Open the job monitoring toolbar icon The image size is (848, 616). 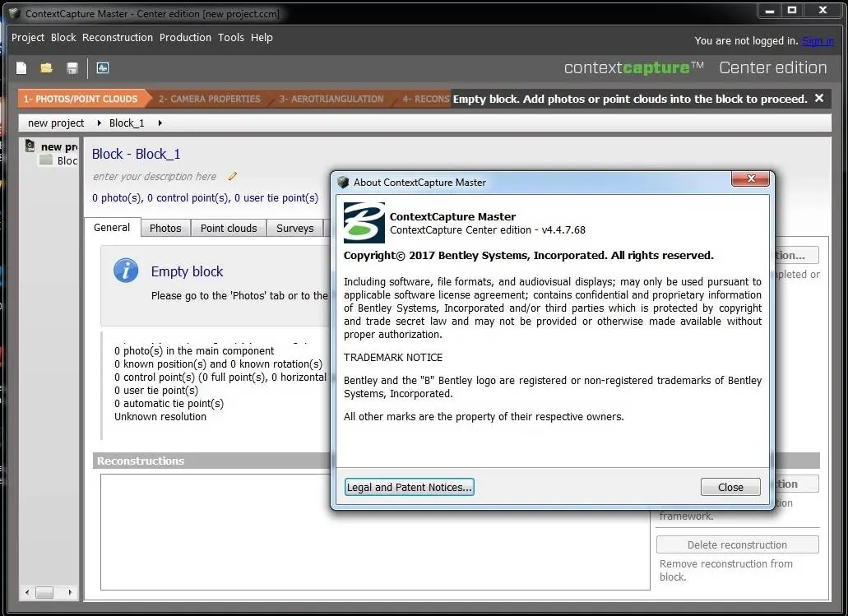tap(103, 68)
